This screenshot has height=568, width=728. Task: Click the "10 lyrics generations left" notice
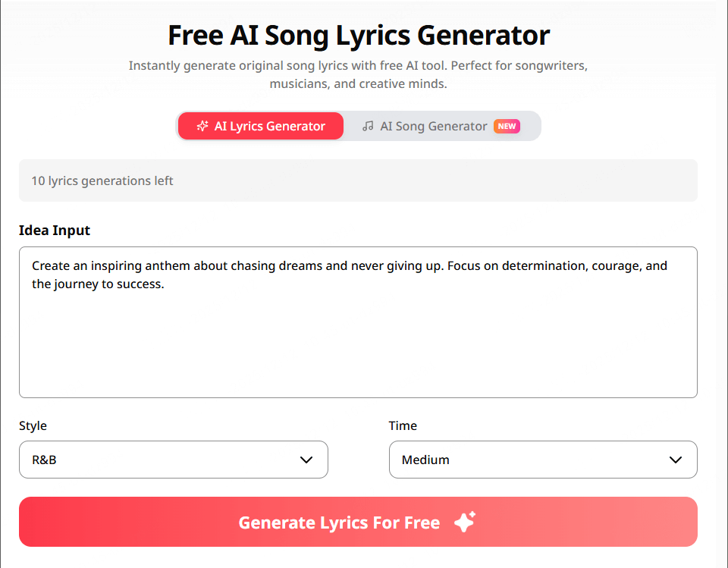[x=102, y=180]
